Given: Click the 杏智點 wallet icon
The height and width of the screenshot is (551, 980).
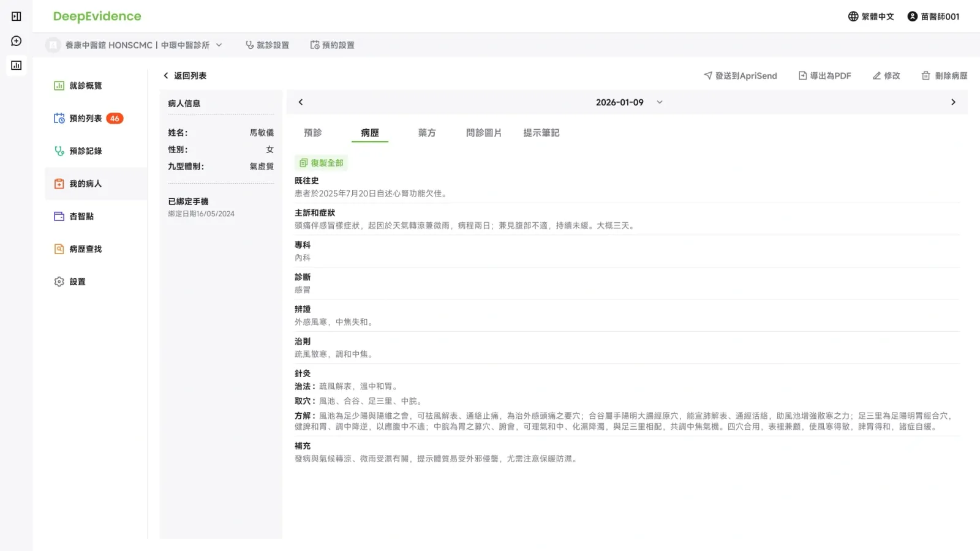Looking at the screenshot, I should pos(59,216).
